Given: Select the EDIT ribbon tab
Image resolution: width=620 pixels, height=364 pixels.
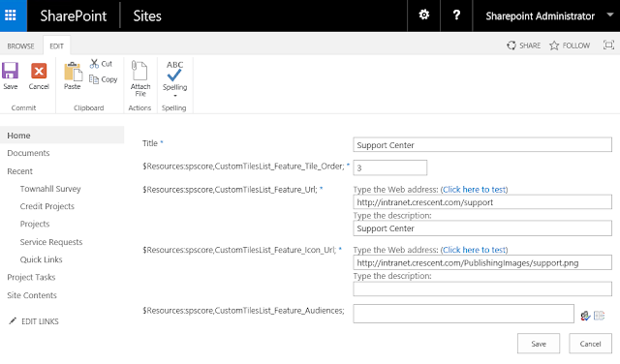Looking at the screenshot, I should (x=56, y=45).
